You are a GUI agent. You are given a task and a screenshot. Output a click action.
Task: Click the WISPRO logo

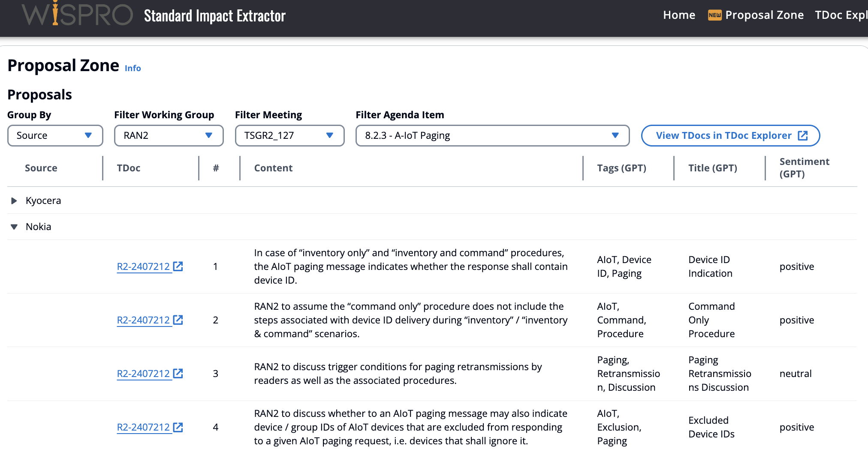78,14
